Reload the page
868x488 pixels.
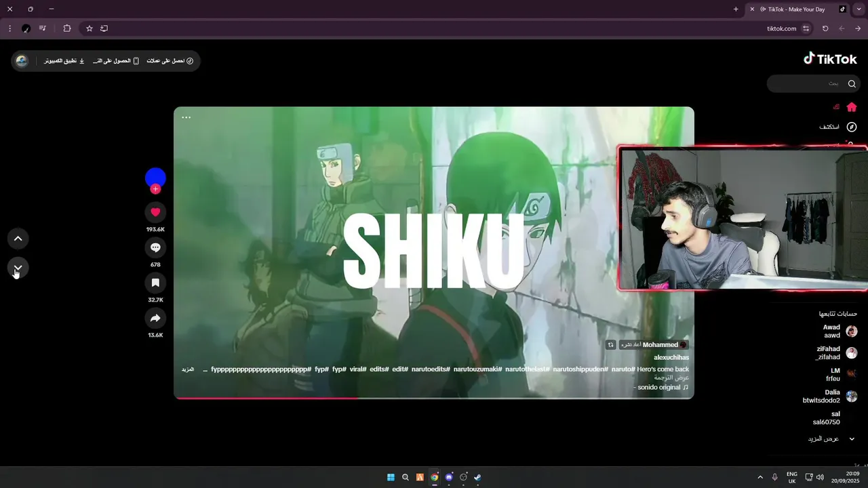tap(825, 28)
